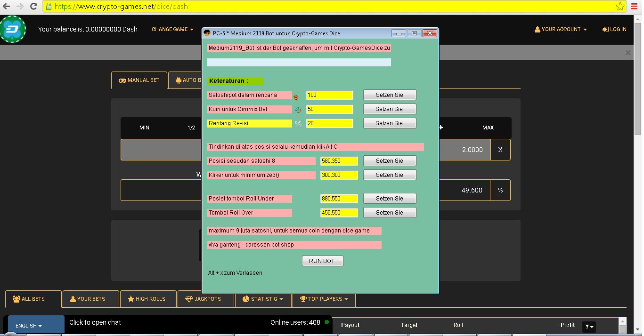Click the MIN bet button
This screenshot has height=336, width=644.
144,128
